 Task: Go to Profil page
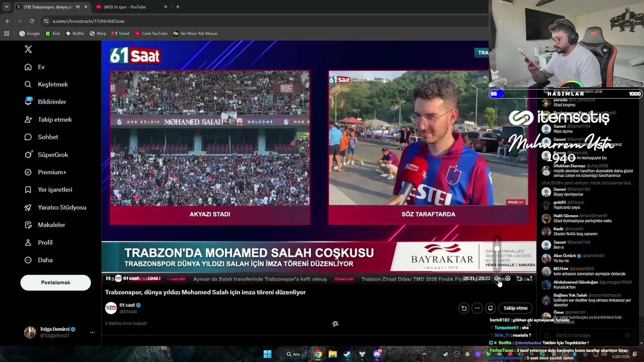pos(38,243)
